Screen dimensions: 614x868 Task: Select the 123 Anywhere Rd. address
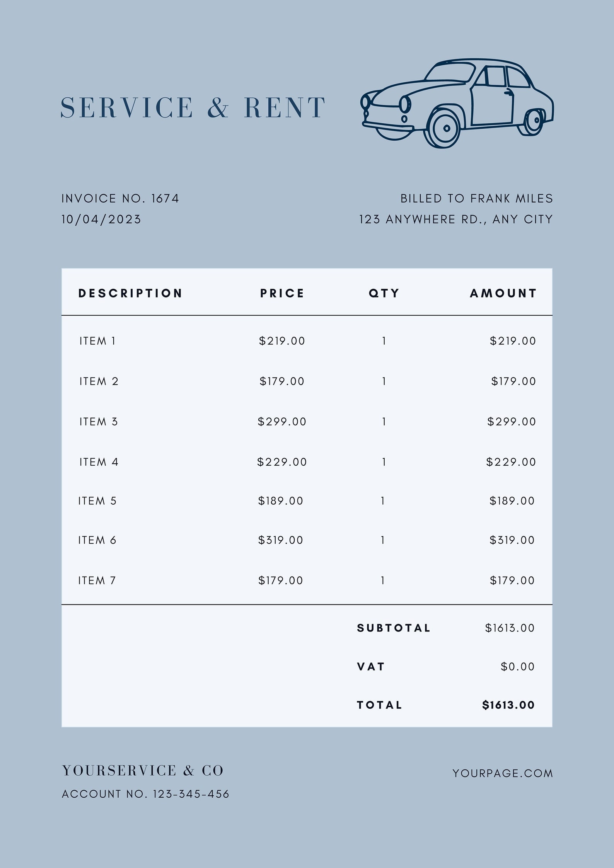pyautogui.click(x=456, y=220)
